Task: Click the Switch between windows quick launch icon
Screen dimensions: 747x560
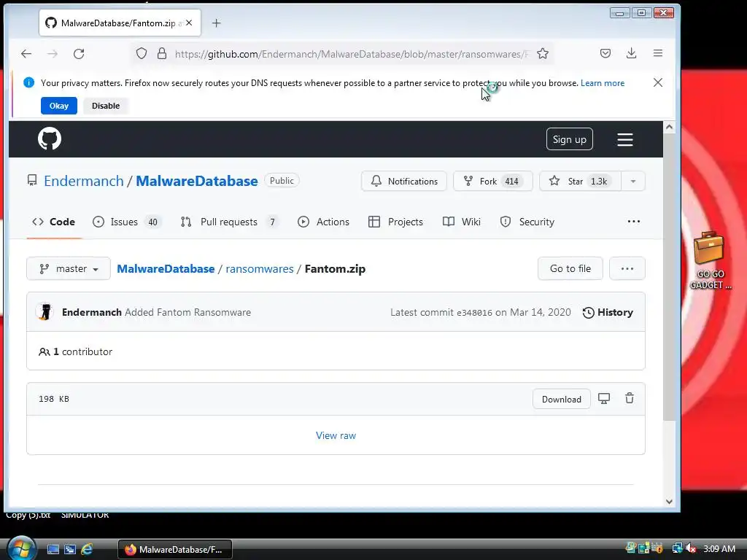Action: 70,550
